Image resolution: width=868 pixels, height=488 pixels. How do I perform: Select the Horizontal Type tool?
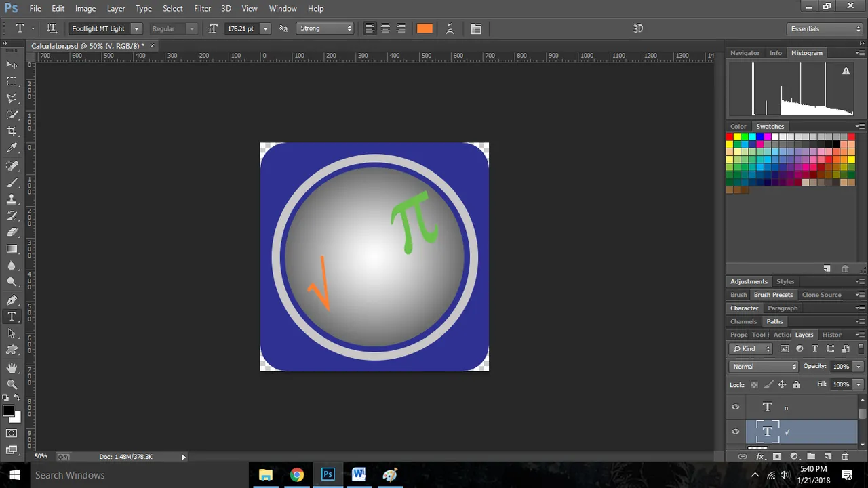[x=12, y=317]
